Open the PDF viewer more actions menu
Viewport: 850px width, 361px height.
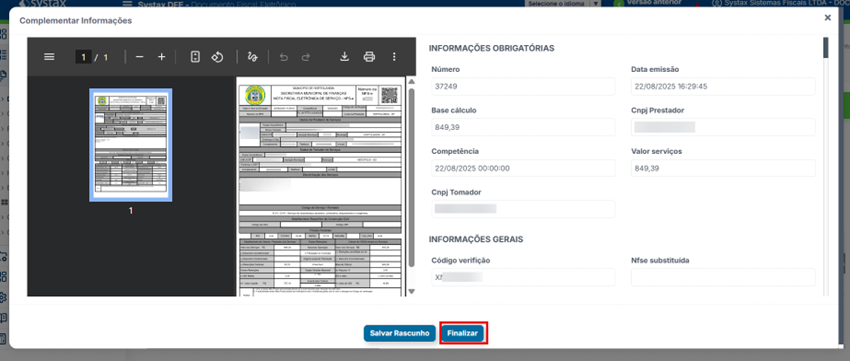pos(394,57)
